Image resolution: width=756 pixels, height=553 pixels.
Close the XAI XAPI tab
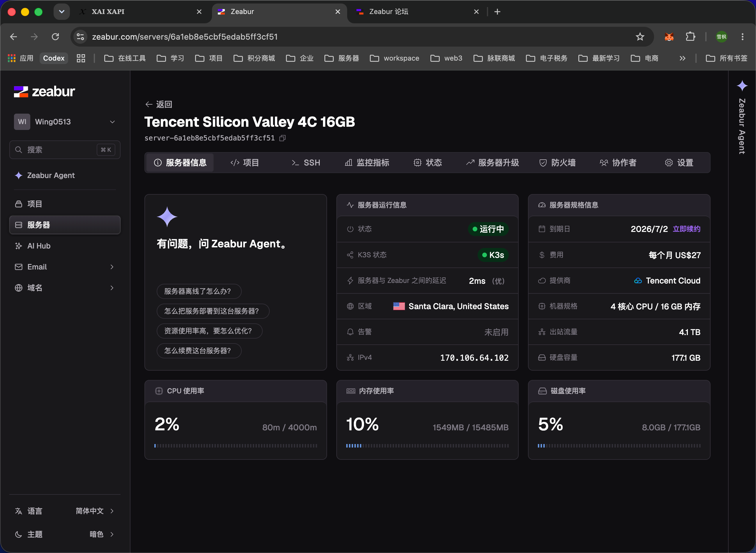click(x=199, y=12)
